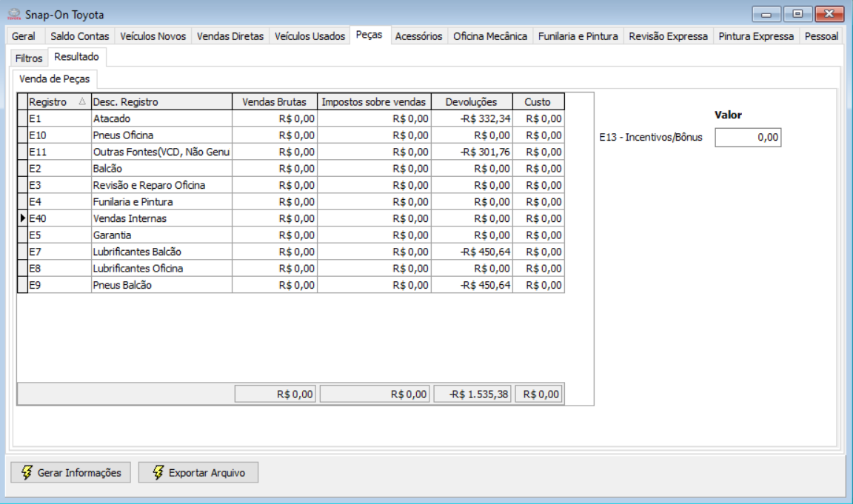
Task: Click the Vendas Internas description cell
Action: pyautogui.click(x=161, y=218)
